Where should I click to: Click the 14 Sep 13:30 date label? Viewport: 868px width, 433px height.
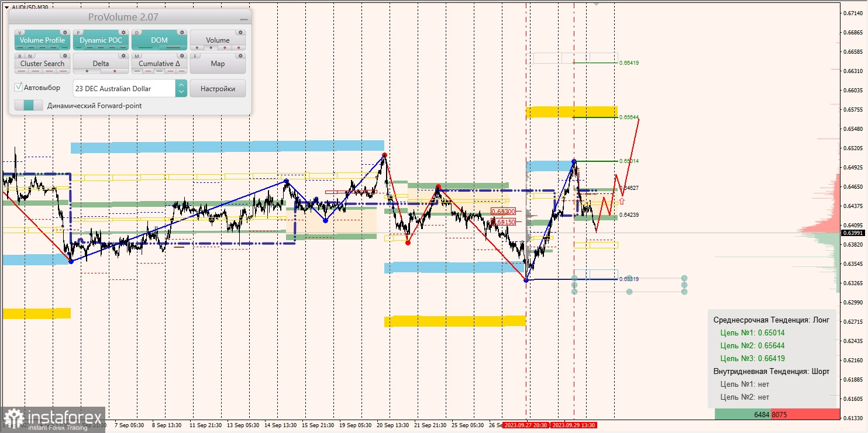pyautogui.click(x=280, y=425)
